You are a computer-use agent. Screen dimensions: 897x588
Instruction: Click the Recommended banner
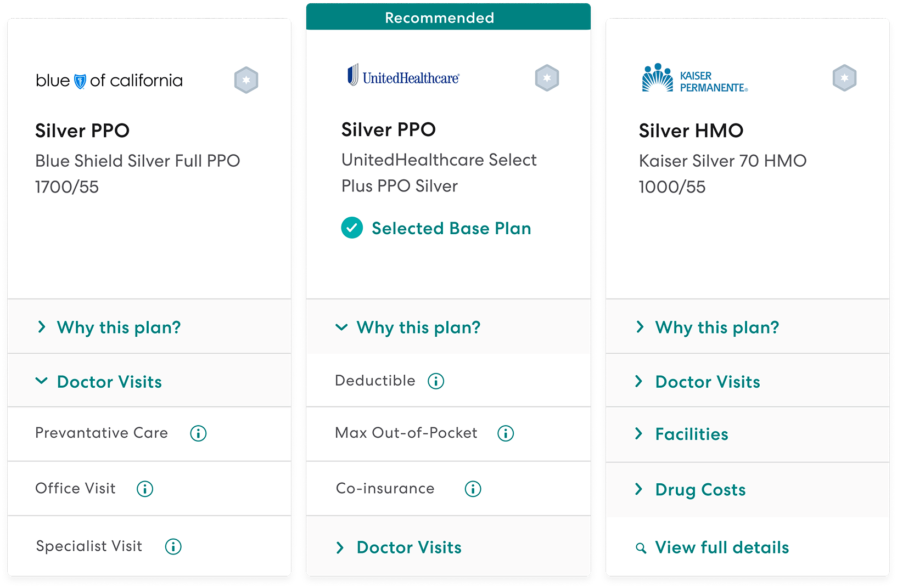[439, 17]
